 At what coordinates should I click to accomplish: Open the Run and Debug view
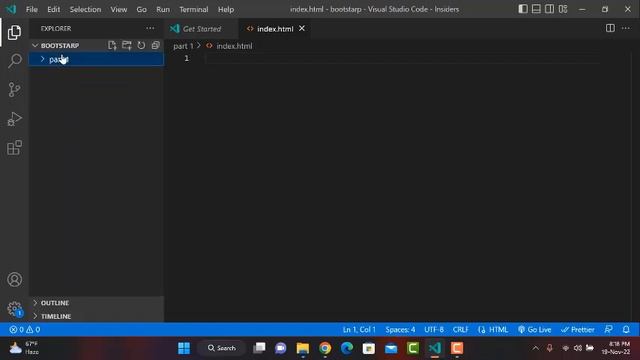[x=14, y=119]
